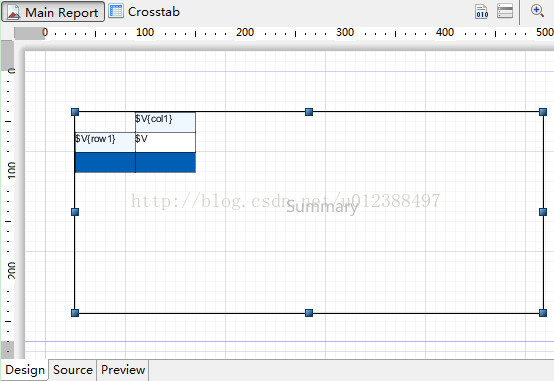Click the horizontal ruler at the 300 mark
The image size is (554, 381).
345,33
